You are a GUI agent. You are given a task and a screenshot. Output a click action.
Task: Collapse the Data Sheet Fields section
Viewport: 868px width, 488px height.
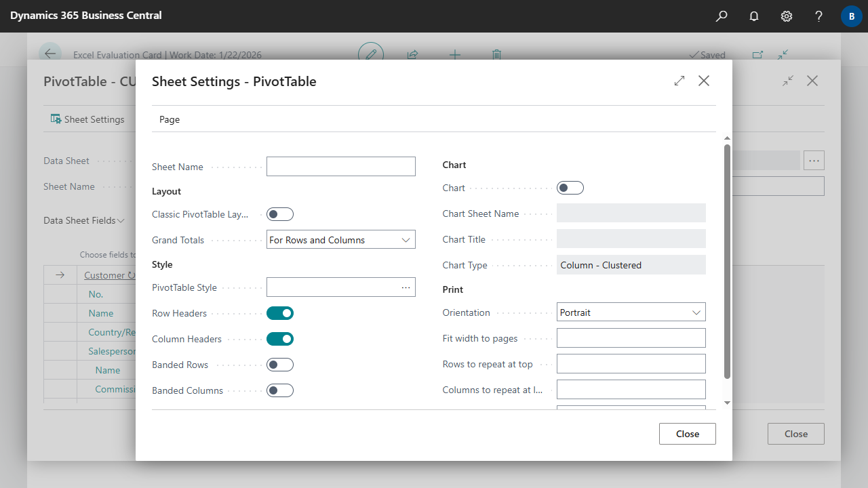pyautogui.click(x=83, y=220)
